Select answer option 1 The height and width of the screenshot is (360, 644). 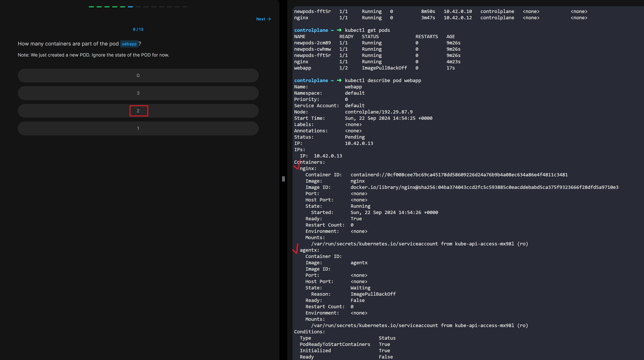(138, 128)
